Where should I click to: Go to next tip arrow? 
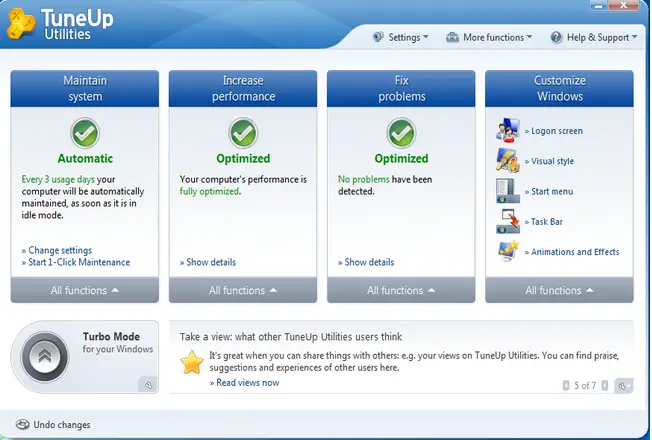tap(605, 386)
